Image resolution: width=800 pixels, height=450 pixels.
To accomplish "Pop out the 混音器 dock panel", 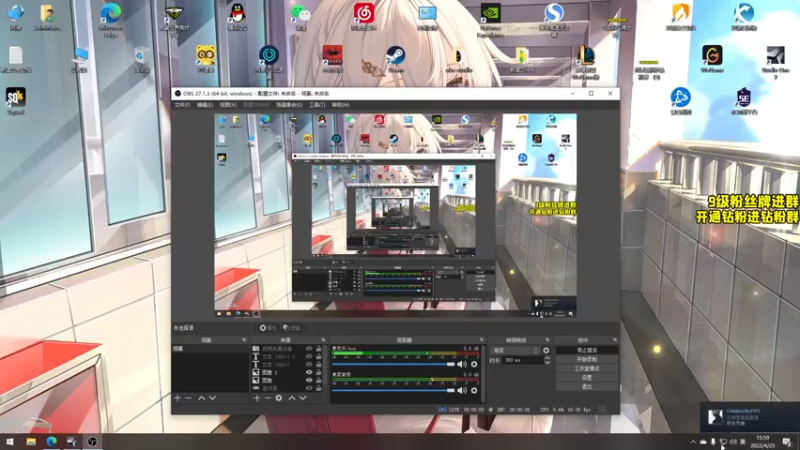I will coord(481,340).
